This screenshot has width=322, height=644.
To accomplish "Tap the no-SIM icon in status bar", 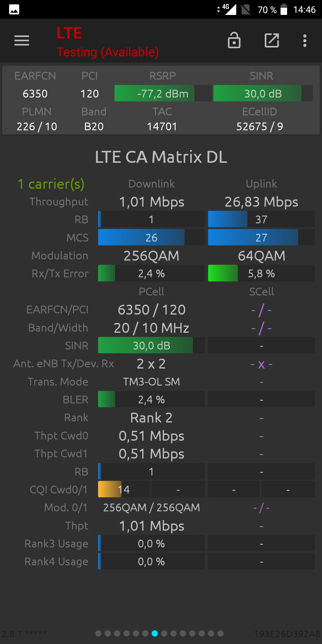I will tap(246, 10).
